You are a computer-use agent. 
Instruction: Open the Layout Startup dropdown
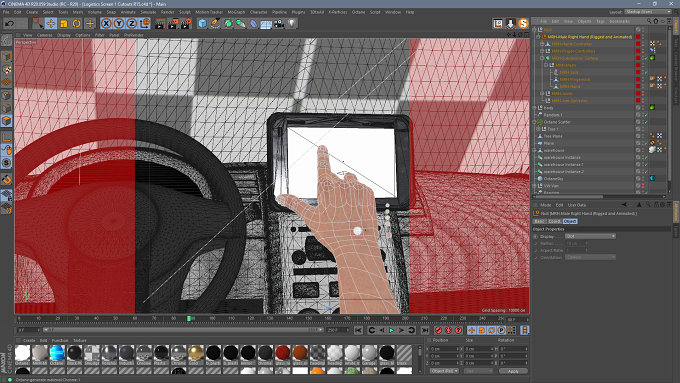[x=648, y=12]
